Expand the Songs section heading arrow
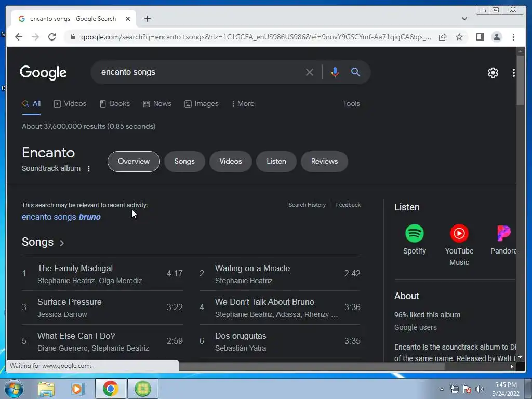 (x=62, y=243)
